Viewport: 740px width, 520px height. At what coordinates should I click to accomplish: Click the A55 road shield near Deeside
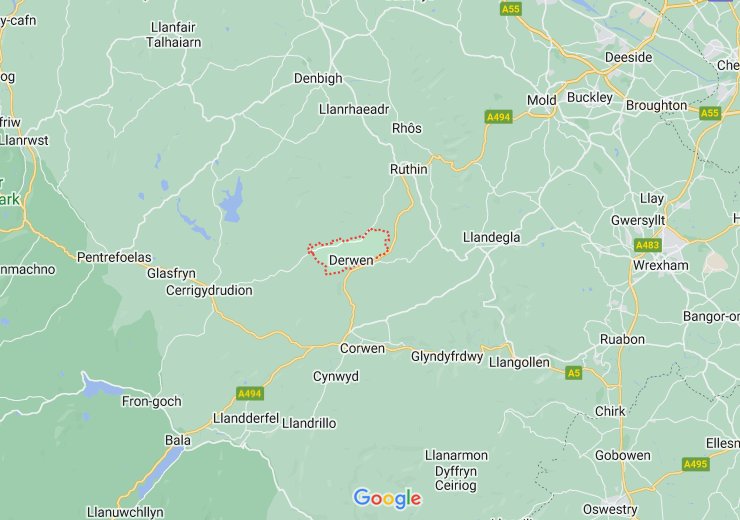[511, 9]
